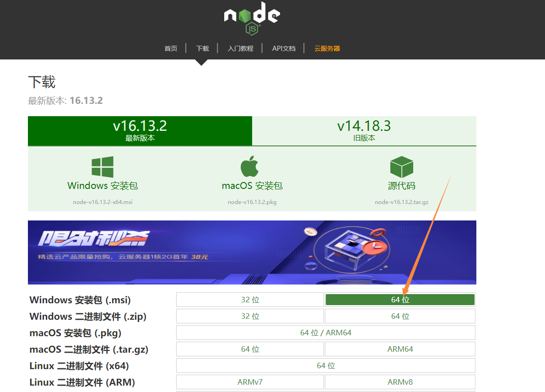
Task: Download macOS .tar.gz 64 位 binary
Action: 250,349
